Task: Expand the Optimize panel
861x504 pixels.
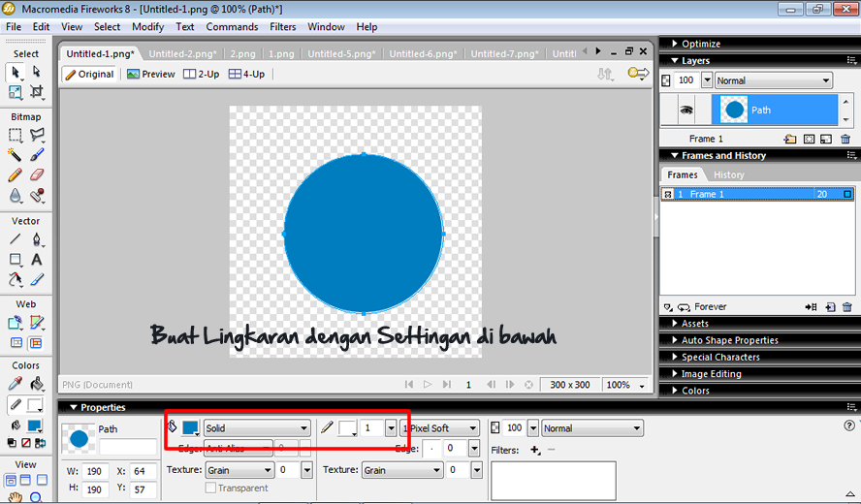Action: click(x=701, y=44)
